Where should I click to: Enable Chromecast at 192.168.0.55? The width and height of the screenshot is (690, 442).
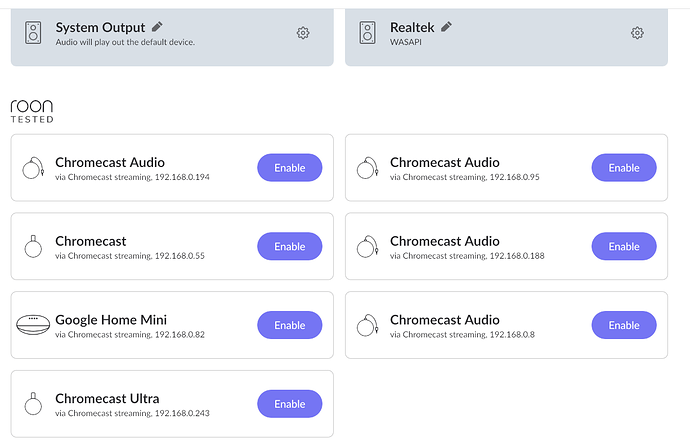click(x=290, y=246)
